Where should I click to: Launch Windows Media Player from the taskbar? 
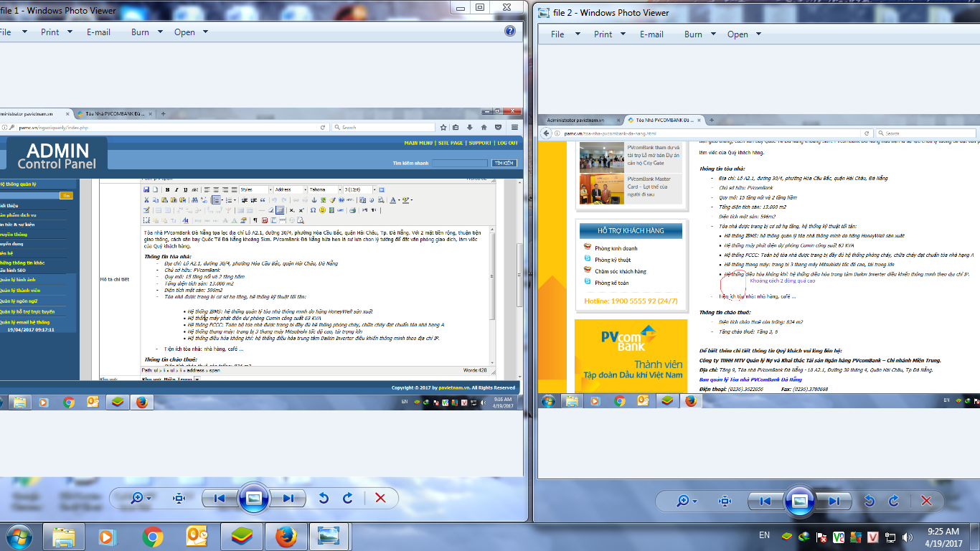tap(107, 536)
